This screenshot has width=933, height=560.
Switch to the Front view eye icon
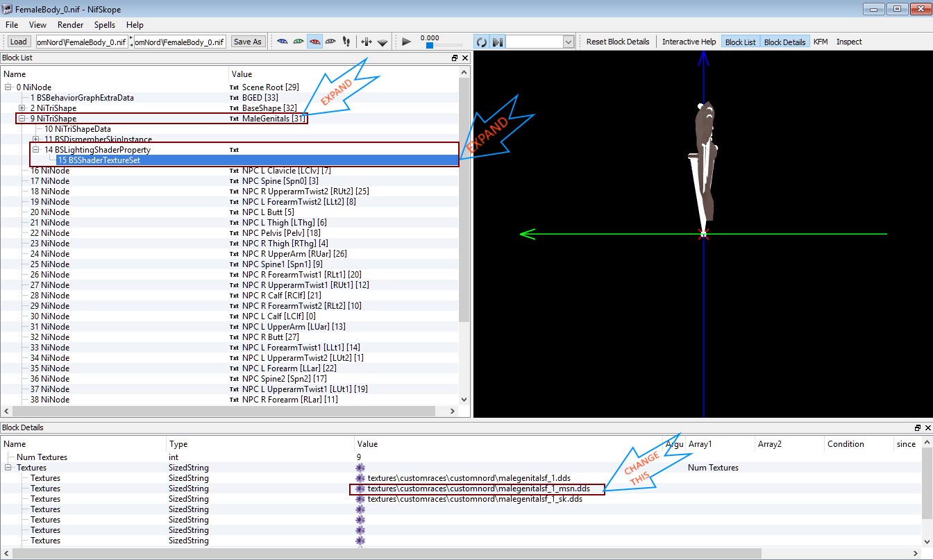[x=299, y=42]
